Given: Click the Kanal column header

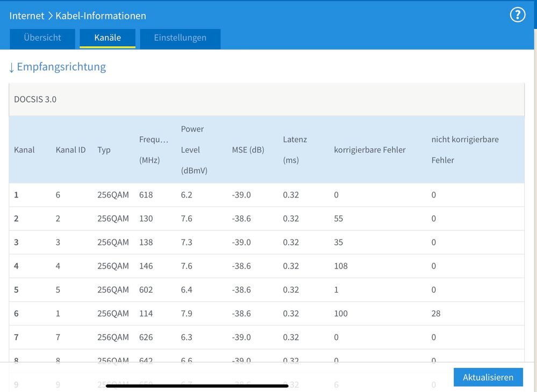Looking at the screenshot, I should 24,150.
